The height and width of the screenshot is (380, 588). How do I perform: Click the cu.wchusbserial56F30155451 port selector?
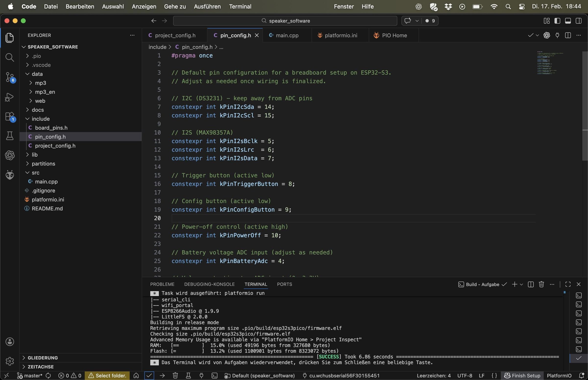(x=341, y=376)
